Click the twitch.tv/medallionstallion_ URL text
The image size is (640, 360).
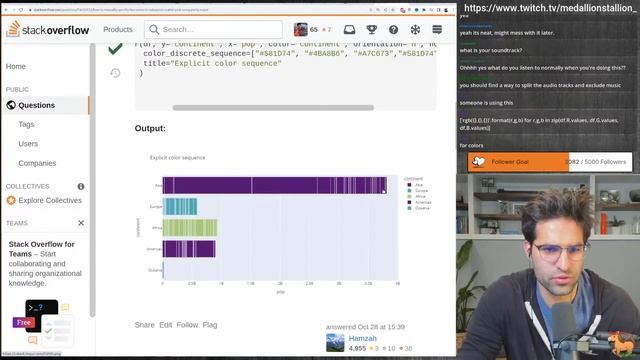(550, 8)
